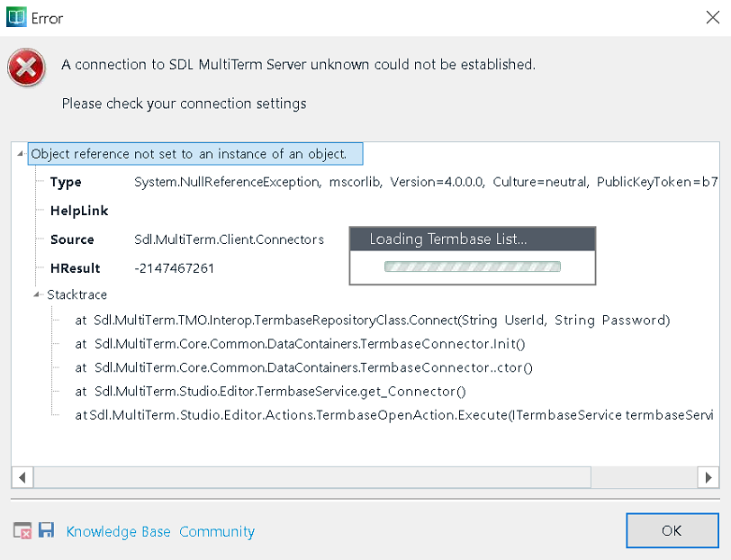The image size is (731, 560).
Task: Click the 'Error' window title text
Action: coord(47,18)
